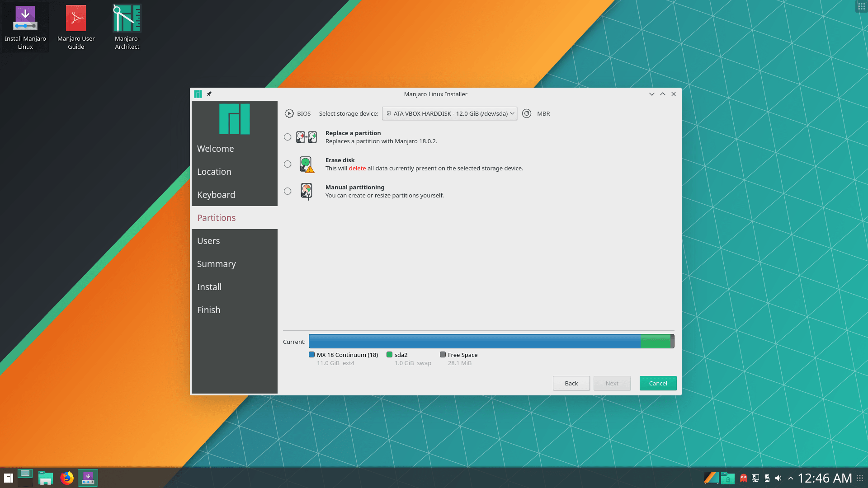868x488 pixels.
Task: Go to the Users step in the sidebar
Action: pyautogui.click(x=234, y=241)
